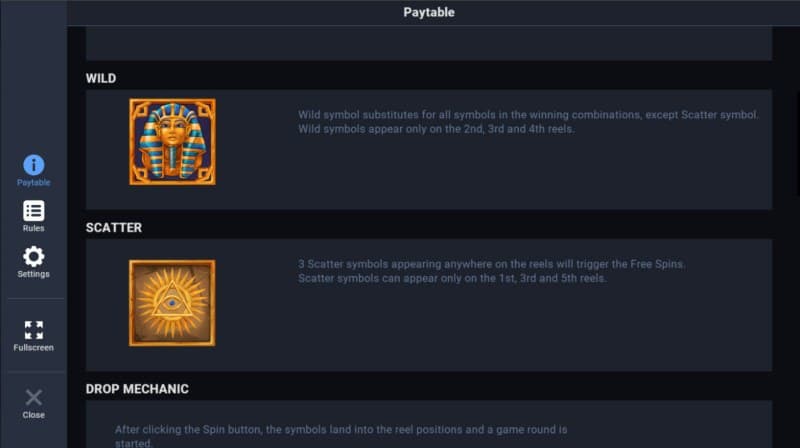Click the SCATTER section heading
Viewport: 800px width, 448px height.
tap(114, 228)
